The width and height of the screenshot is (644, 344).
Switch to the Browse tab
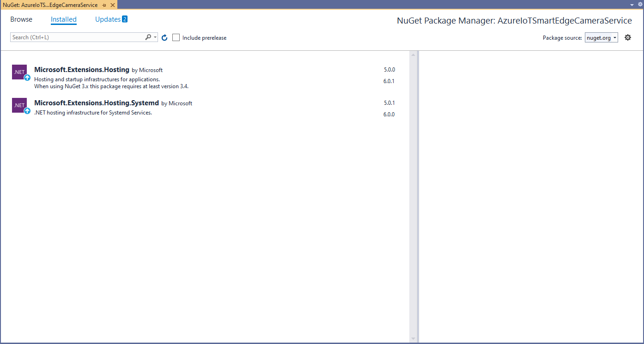(x=21, y=19)
